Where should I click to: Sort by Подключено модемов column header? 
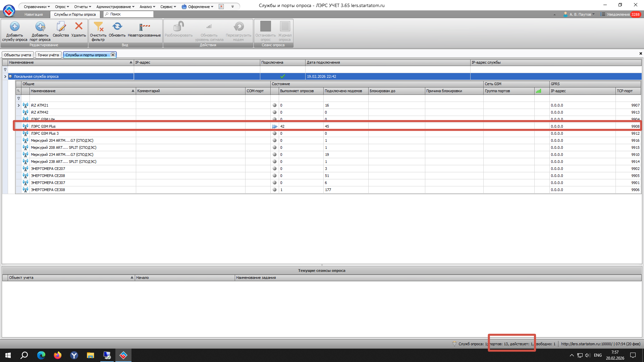pos(343,91)
